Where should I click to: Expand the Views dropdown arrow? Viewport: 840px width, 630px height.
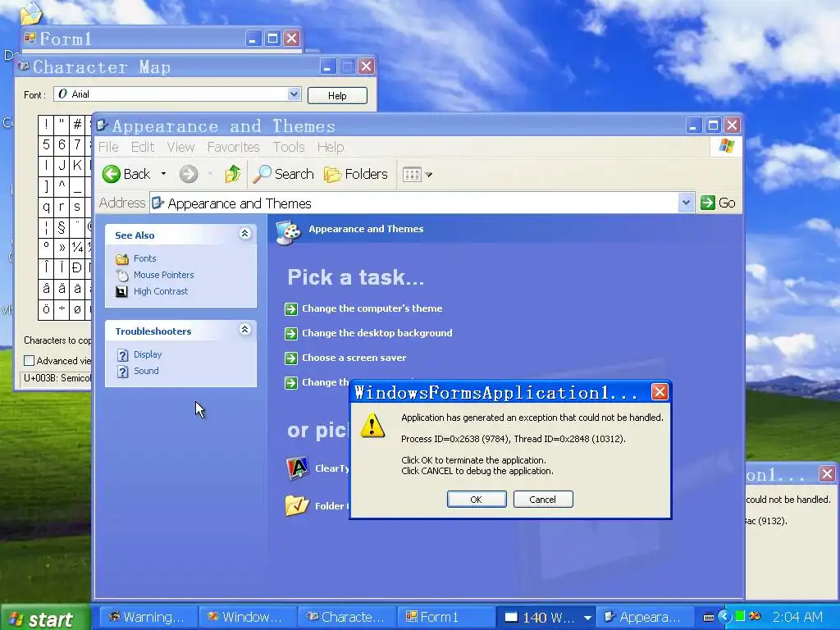428,175
